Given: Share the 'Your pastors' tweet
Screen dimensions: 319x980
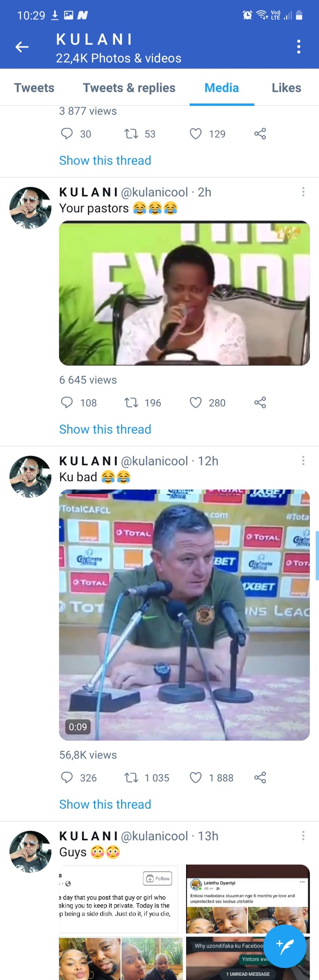Looking at the screenshot, I should [x=260, y=402].
